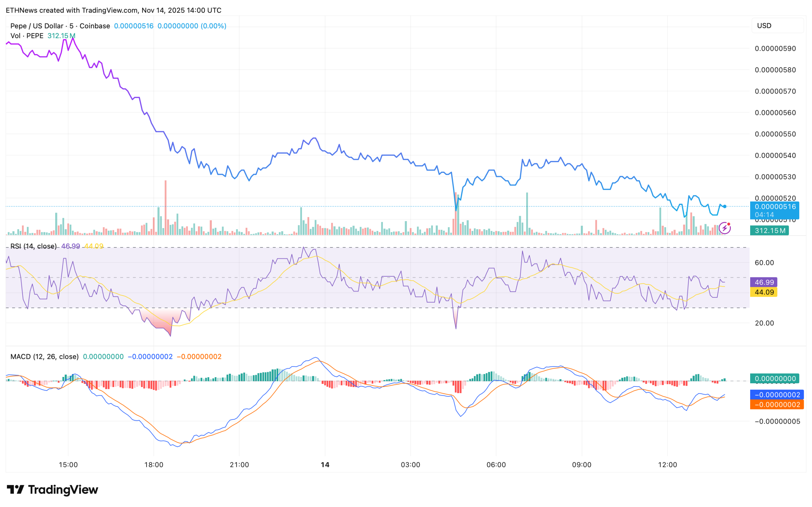Select the RSI (14, close) indicator label
This screenshot has width=812, height=507.
pos(33,246)
